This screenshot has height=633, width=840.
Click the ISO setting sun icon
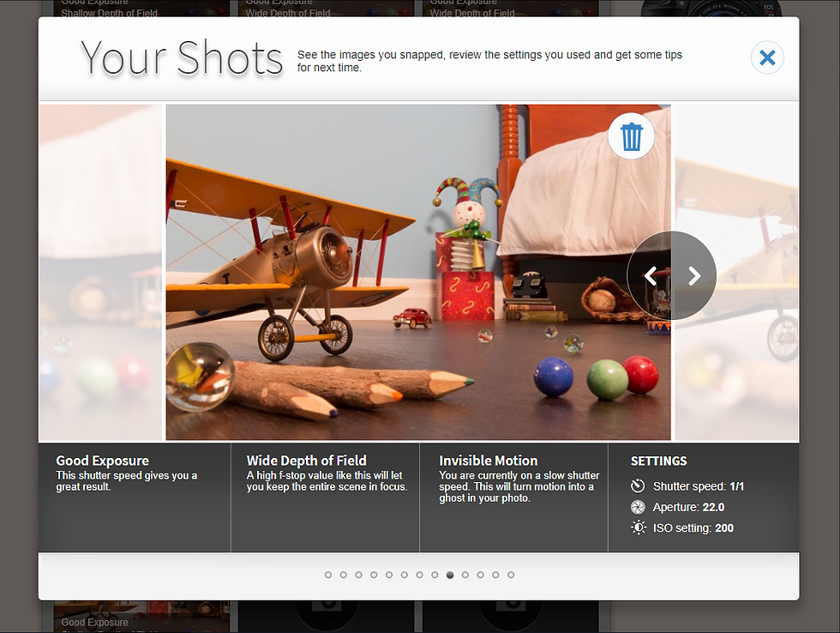point(638,528)
